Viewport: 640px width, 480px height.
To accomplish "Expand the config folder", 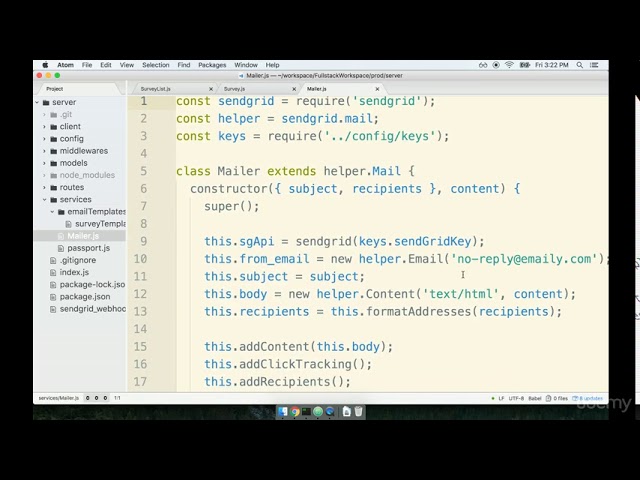I will (44, 139).
